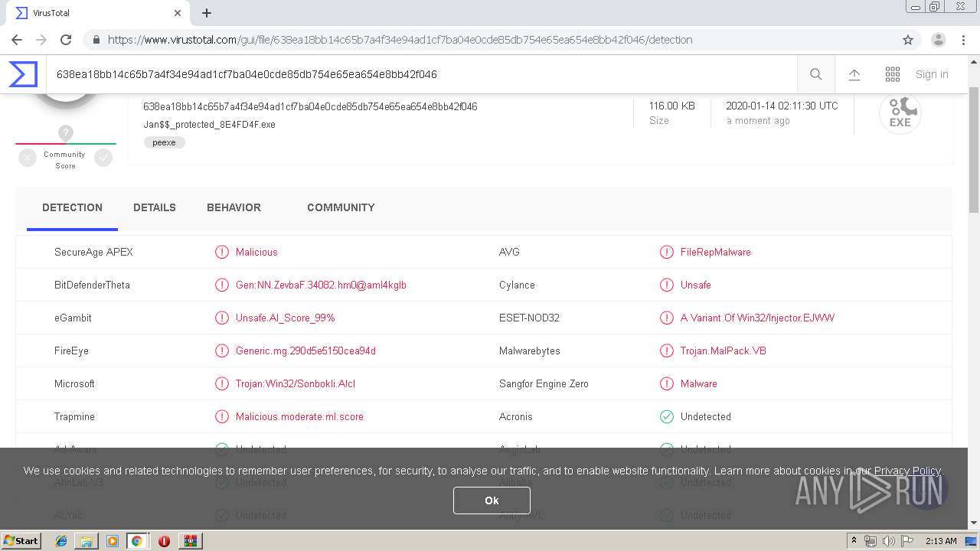The width and height of the screenshot is (980, 551).
Task: Switch to the COMMUNITY tab
Action: coord(341,207)
